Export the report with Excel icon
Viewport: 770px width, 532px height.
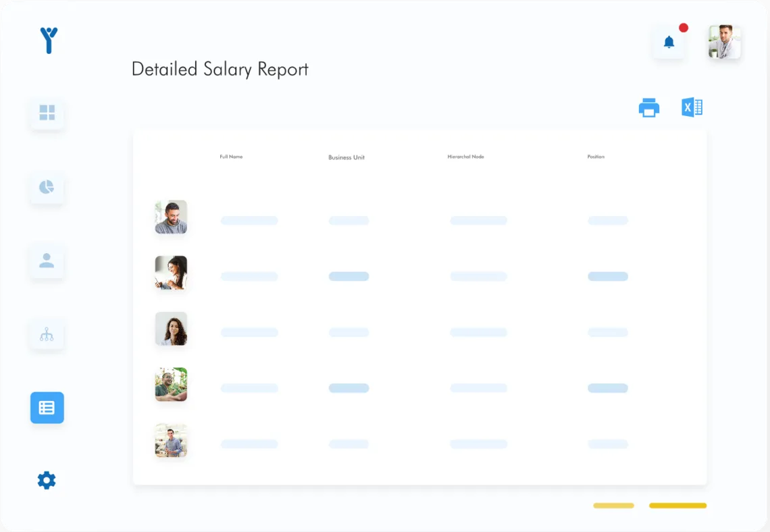(x=692, y=108)
